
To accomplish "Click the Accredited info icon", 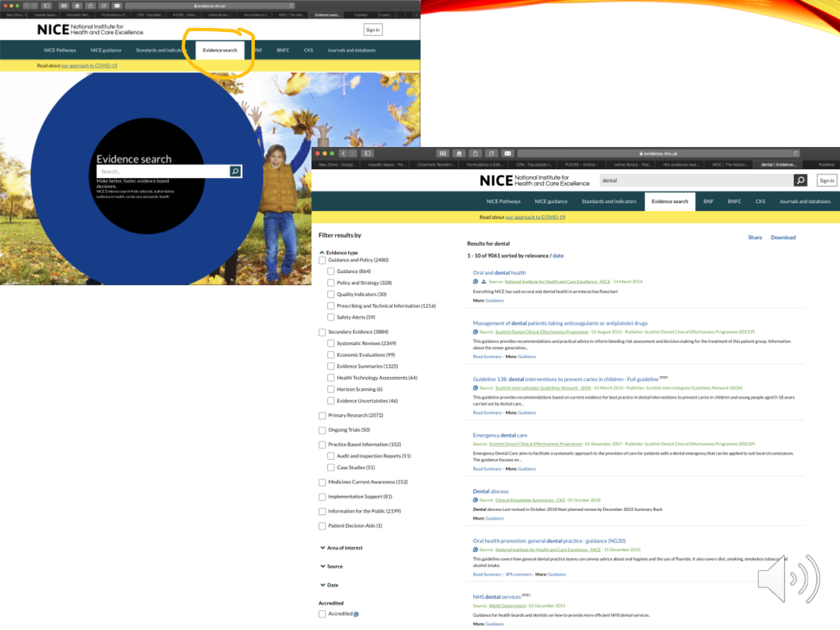I will [356, 614].
